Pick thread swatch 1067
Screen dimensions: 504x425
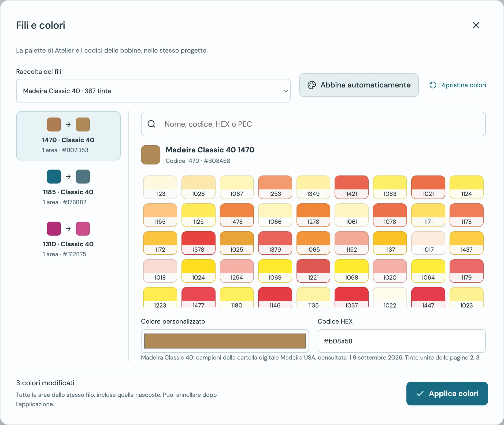[237, 187]
